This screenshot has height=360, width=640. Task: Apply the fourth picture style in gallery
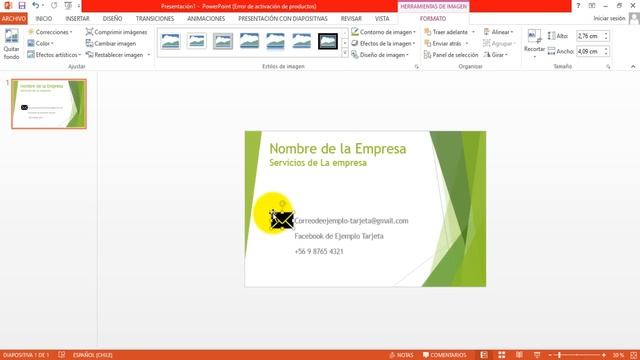[x=249, y=41]
